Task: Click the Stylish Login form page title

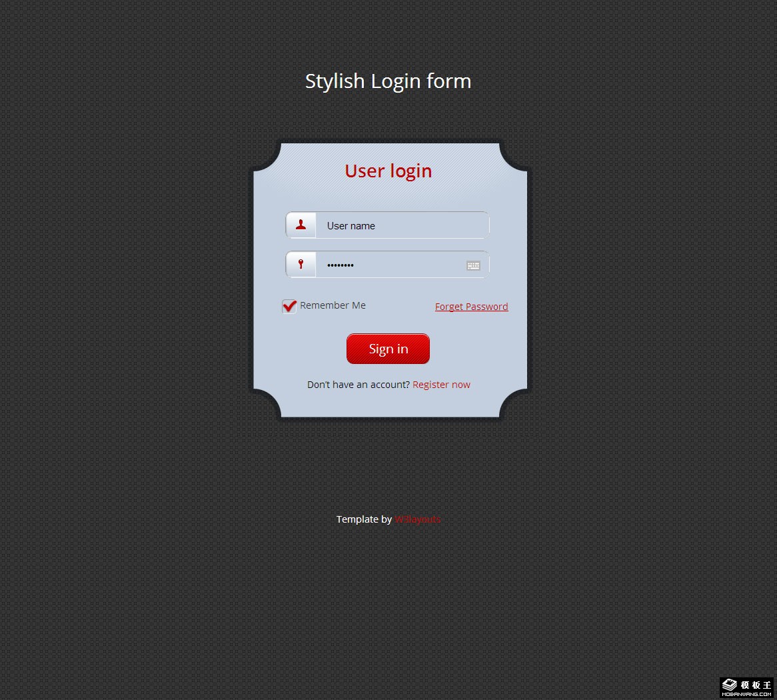Action: click(388, 81)
